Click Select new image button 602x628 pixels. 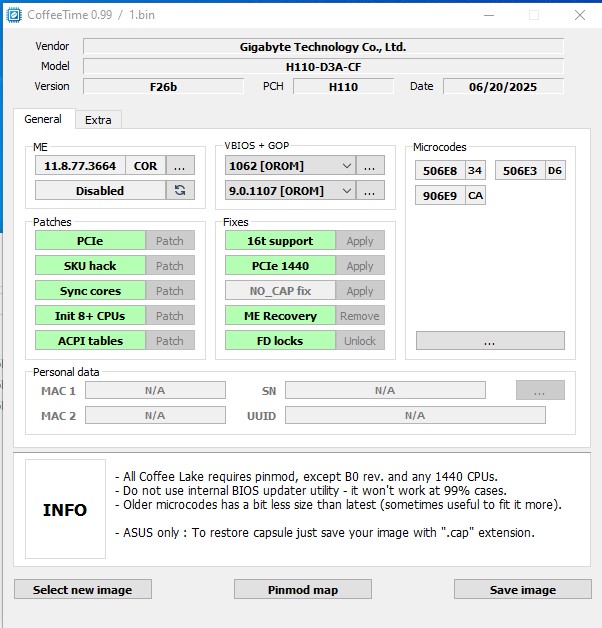82,589
